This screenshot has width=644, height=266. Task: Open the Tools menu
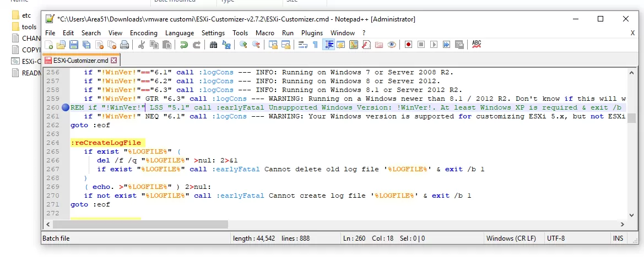click(x=240, y=33)
